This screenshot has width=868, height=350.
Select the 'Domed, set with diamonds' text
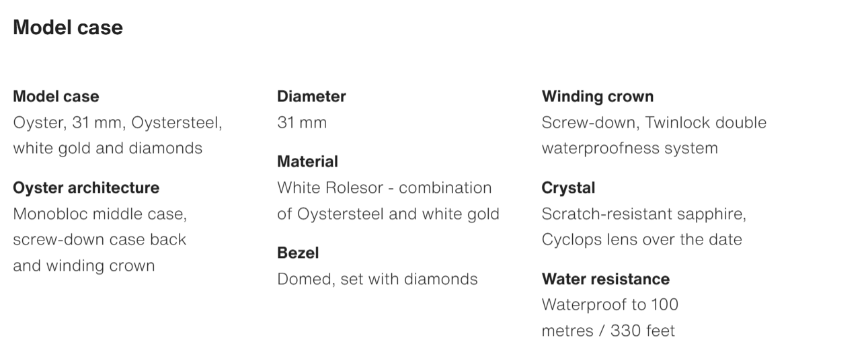pyautogui.click(x=377, y=279)
